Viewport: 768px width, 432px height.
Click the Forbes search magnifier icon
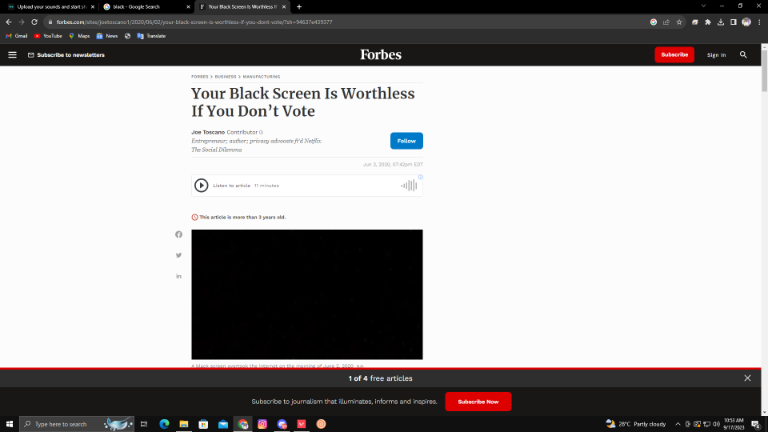click(x=743, y=55)
